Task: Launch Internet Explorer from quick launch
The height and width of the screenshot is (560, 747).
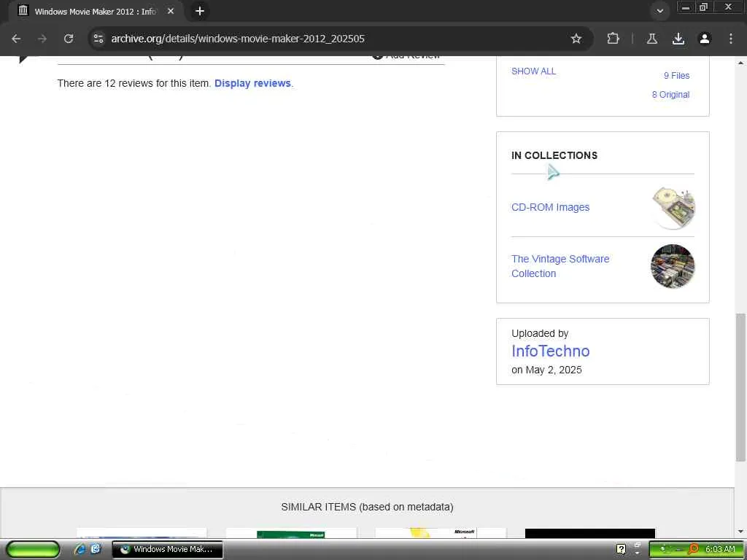Action: pyautogui.click(x=80, y=549)
